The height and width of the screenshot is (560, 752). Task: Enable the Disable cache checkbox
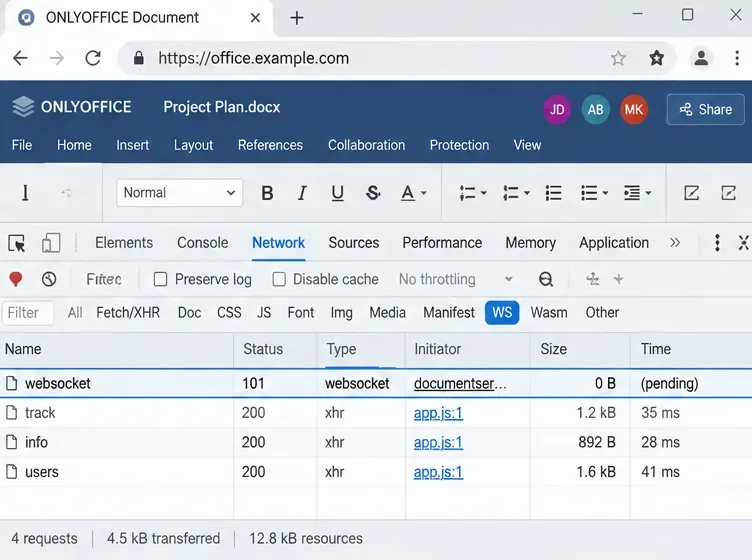[279, 279]
